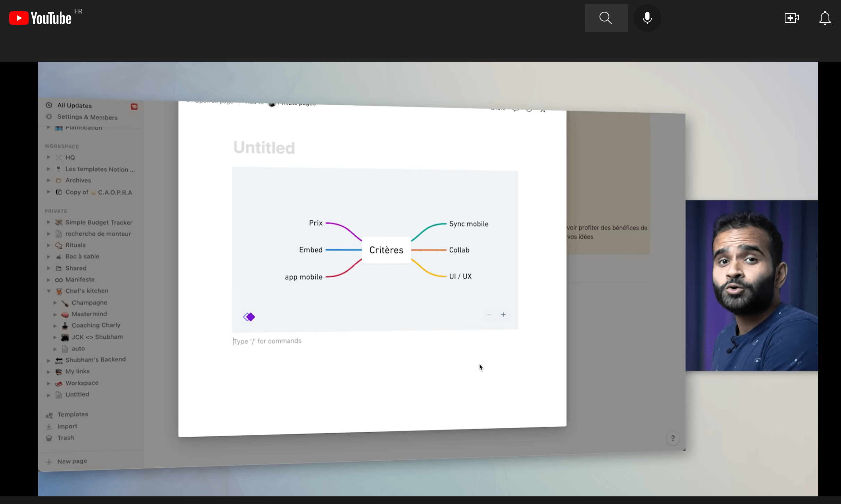Screen dimensions: 841x504
Task: Open Settings & Members via the gear icon
Action: (x=49, y=117)
